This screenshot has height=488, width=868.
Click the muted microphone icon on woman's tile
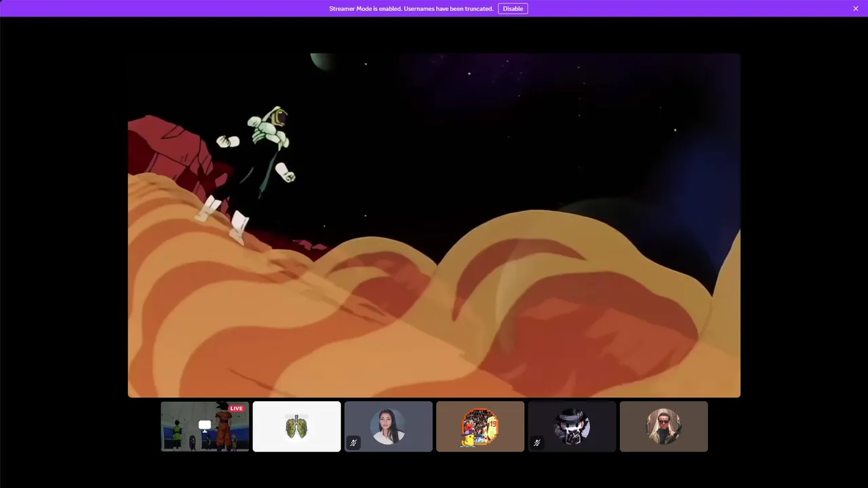pos(353,443)
